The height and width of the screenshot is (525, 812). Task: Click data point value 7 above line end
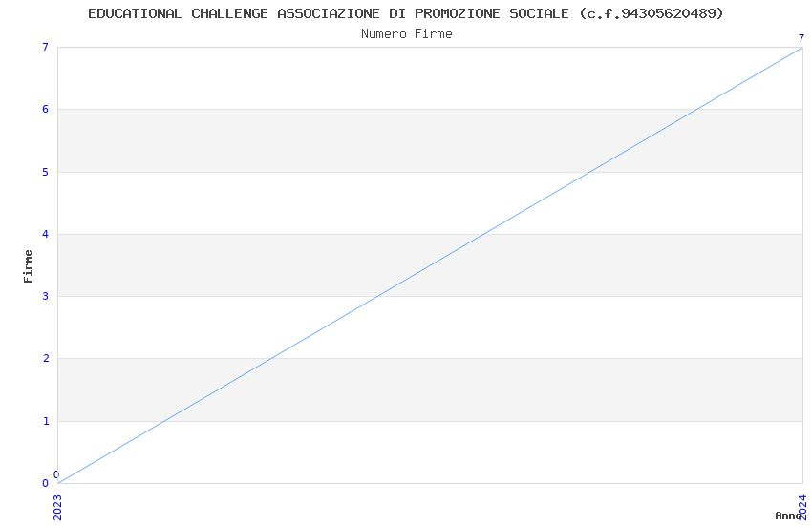801,38
